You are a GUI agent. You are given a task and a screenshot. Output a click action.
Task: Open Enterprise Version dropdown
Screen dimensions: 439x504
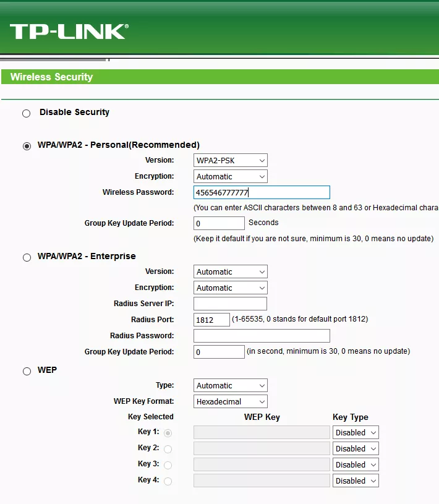click(x=231, y=271)
